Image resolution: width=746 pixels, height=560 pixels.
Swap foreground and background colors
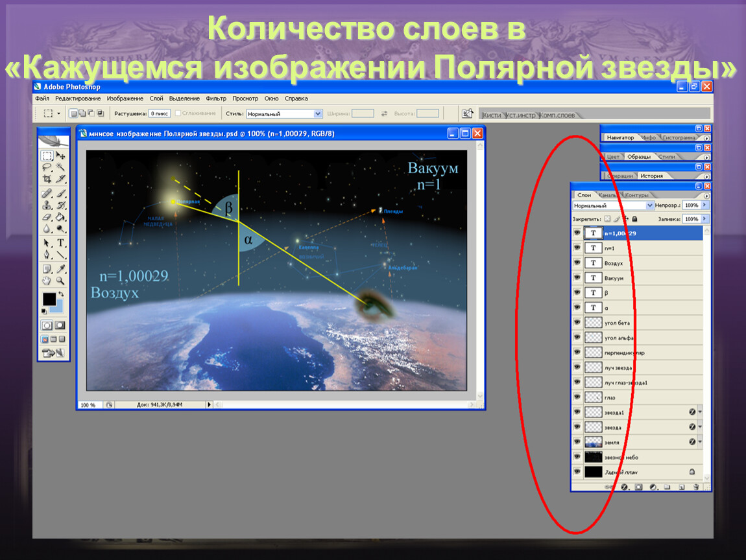(x=60, y=294)
